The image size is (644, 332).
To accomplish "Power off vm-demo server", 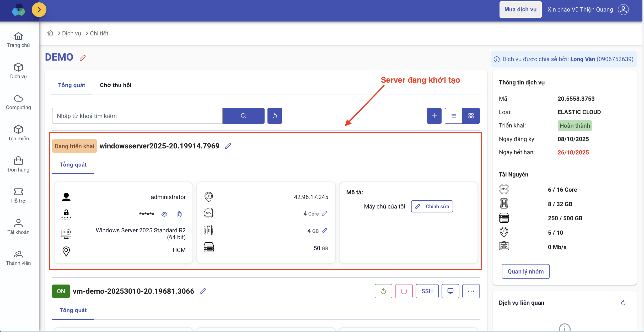I will tap(404, 291).
